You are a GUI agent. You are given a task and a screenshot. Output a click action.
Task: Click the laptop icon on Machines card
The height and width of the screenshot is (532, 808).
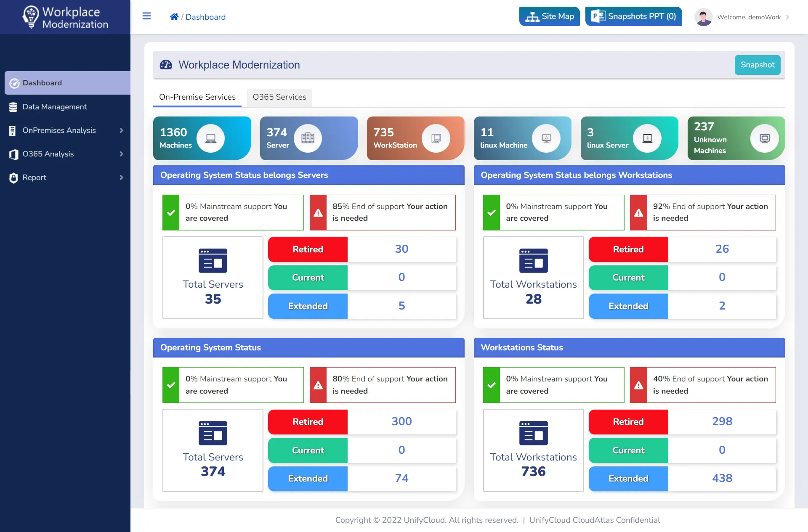(x=210, y=138)
